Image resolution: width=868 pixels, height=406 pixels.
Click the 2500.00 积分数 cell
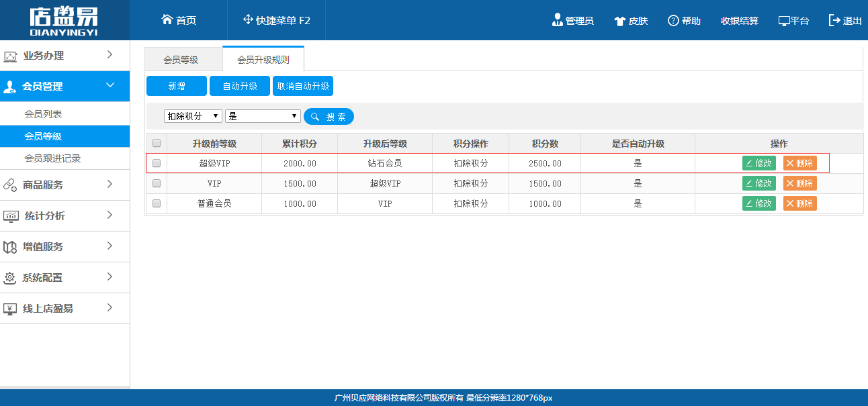(x=545, y=163)
